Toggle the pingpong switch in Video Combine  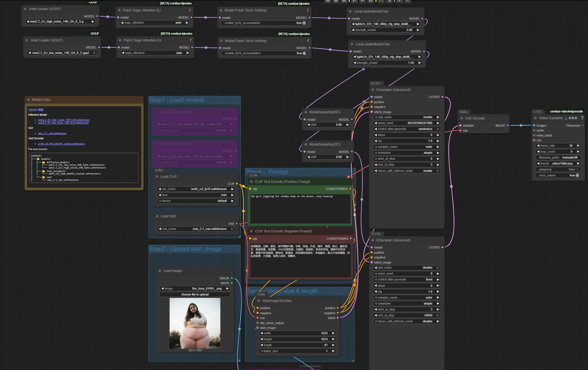pos(577,169)
